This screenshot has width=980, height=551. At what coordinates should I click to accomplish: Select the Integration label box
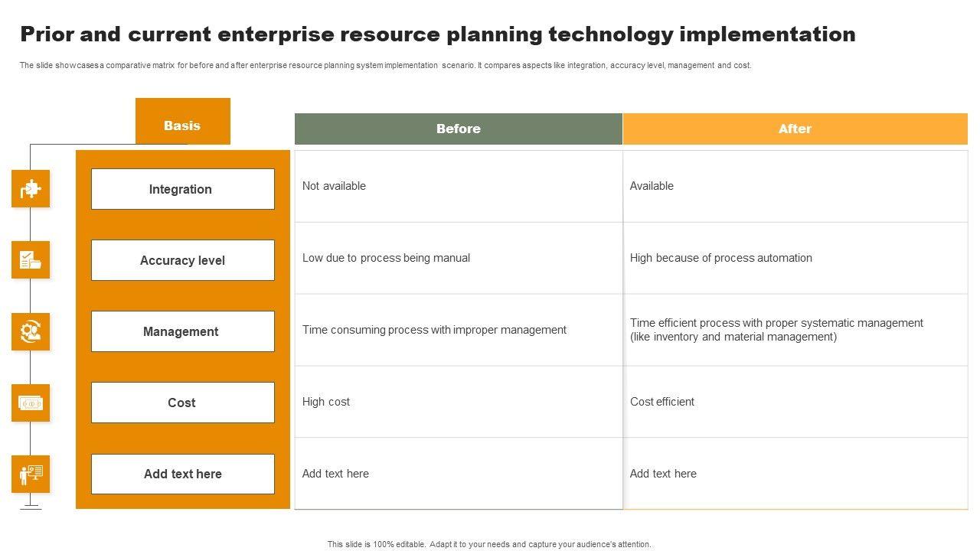pyautogui.click(x=182, y=189)
